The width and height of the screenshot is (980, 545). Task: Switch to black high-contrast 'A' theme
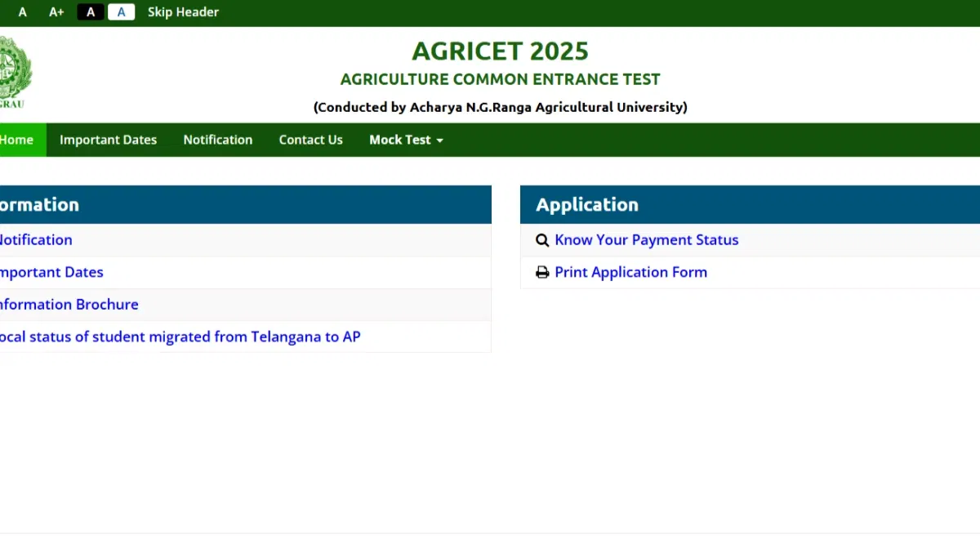(91, 12)
